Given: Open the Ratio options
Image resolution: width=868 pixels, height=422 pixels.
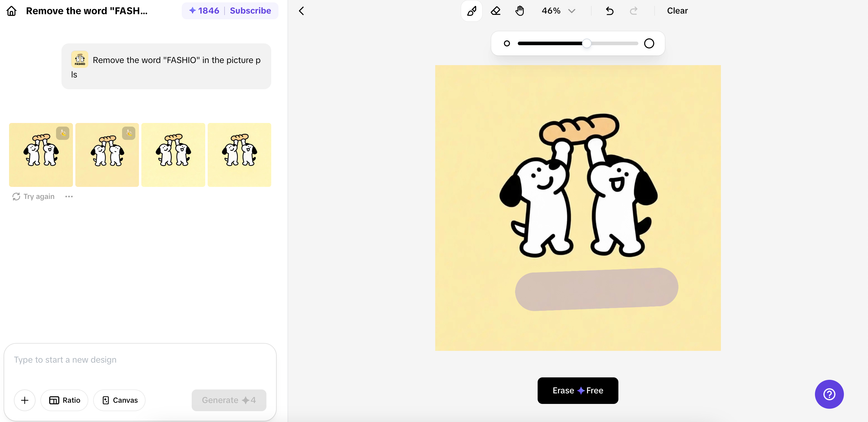Looking at the screenshot, I should 65,400.
